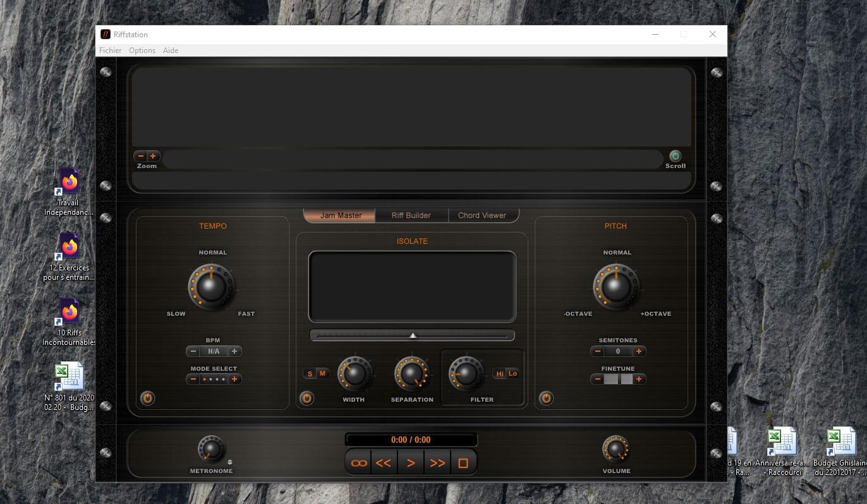The width and height of the screenshot is (867, 504).
Task: Decrease Finetune with the minus button
Action: [598, 379]
